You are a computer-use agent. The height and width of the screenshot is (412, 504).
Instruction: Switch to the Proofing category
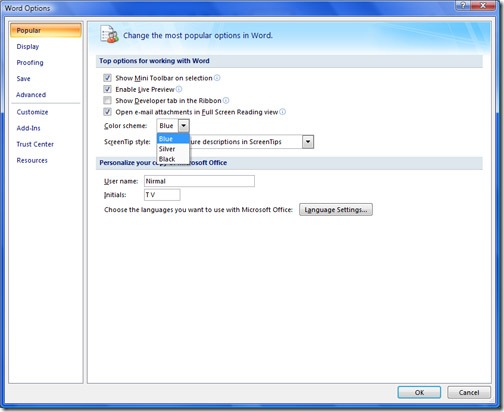[x=30, y=63]
